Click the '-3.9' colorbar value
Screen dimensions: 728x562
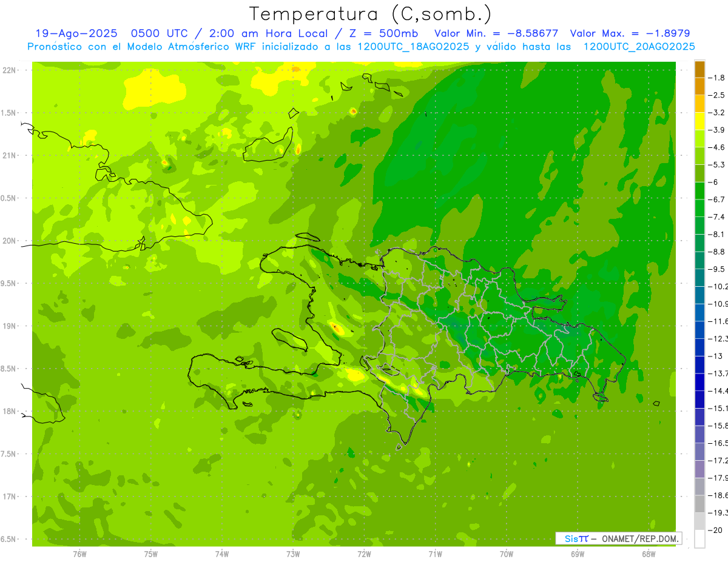(x=718, y=130)
